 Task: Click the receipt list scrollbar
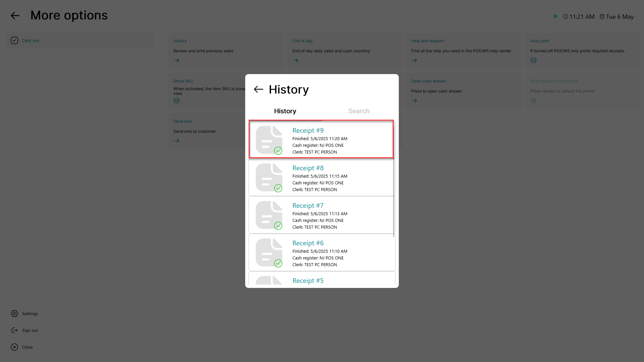[394, 179]
